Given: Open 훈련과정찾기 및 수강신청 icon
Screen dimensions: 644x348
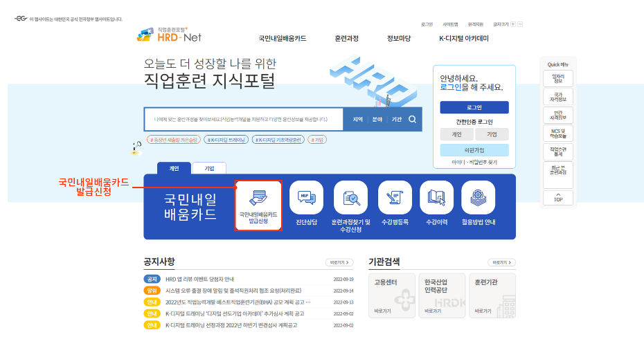Looking at the screenshot, I should coord(350,198).
